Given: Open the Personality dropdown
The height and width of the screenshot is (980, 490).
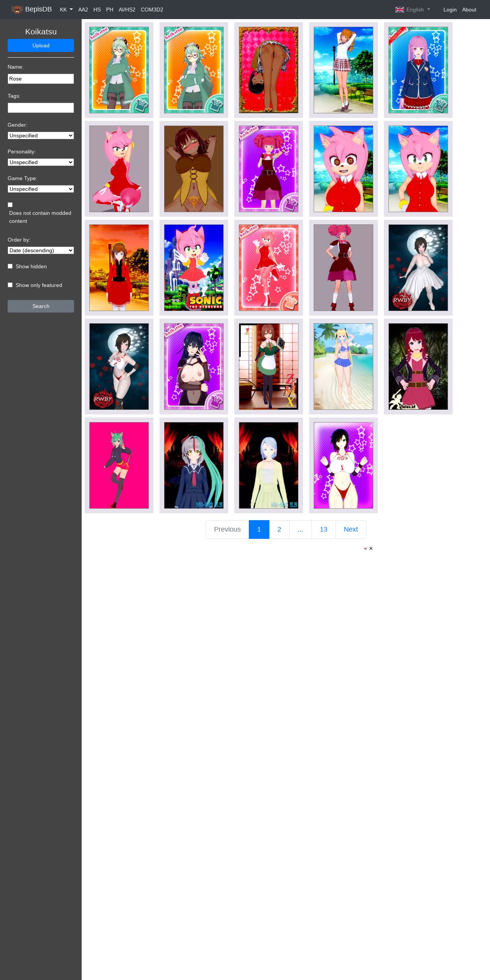Looking at the screenshot, I should pos(41,162).
